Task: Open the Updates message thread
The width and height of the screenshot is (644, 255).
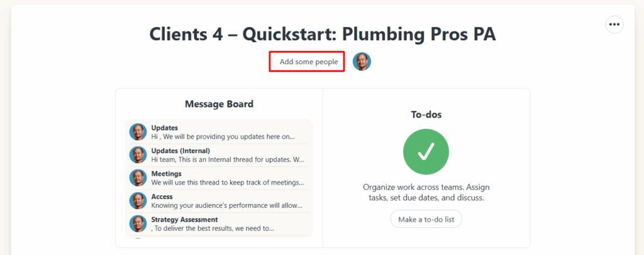Action: coord(165,128)
